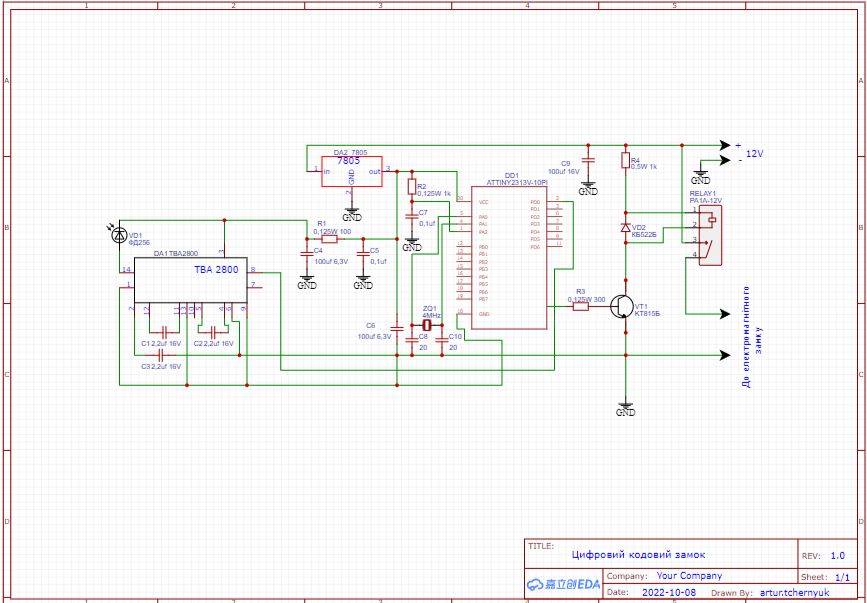Click the VD2 КБ522Б diode symbol
This screenshot has width=867, height=603.
[626, 228]
